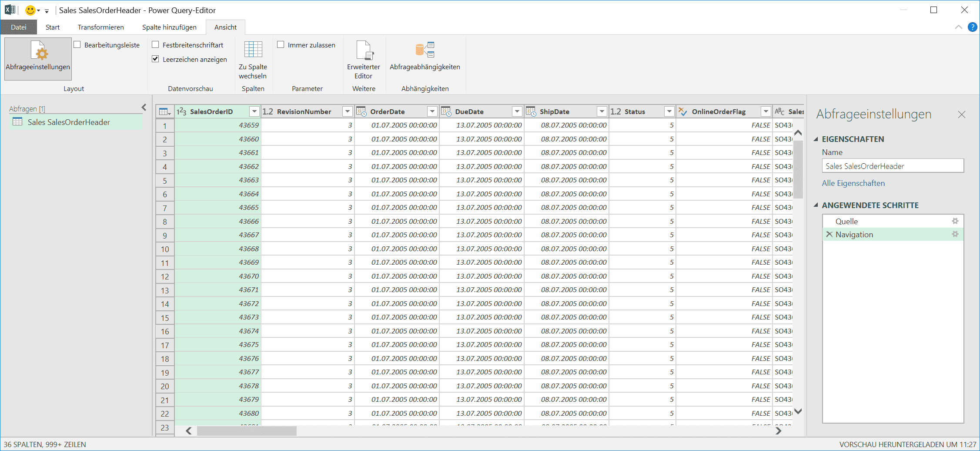This screenshot has width=980, height=451.
Task: Select Sales SalesOrderHeader query in list
Action: point(76,122)
